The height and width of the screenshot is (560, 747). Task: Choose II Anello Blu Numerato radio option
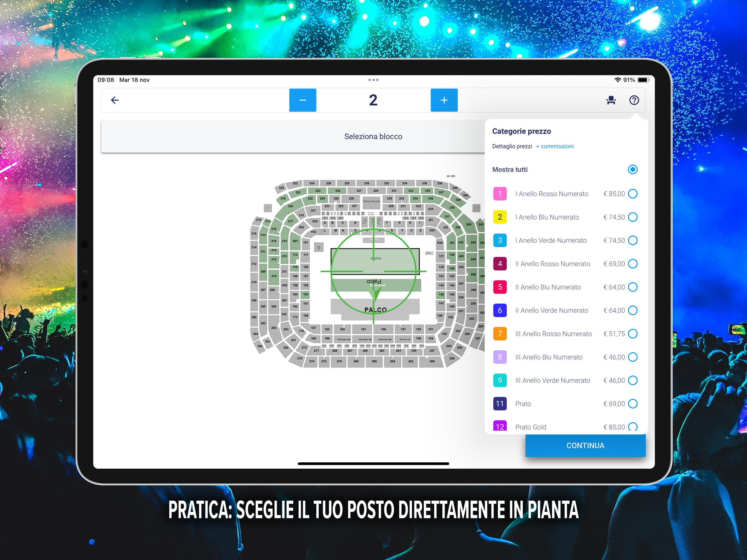(x=632, y=287)
